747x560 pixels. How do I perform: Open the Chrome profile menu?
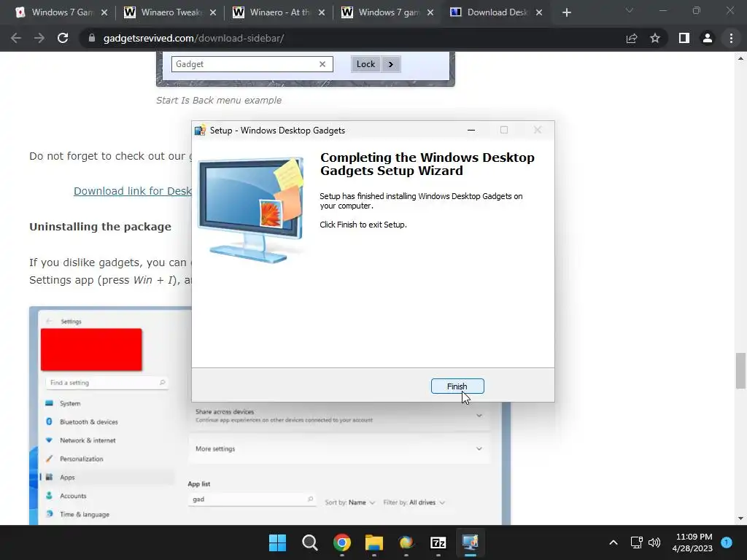coord(708,38)
